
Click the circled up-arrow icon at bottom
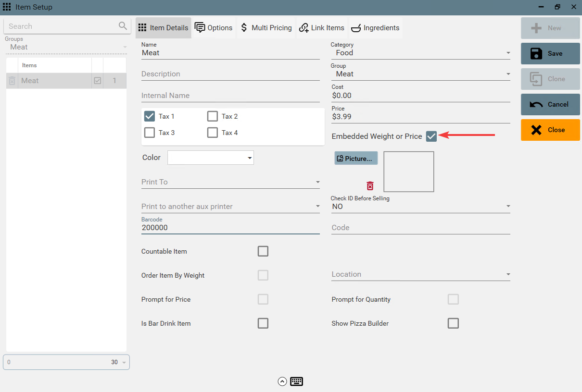coord(282,381)
